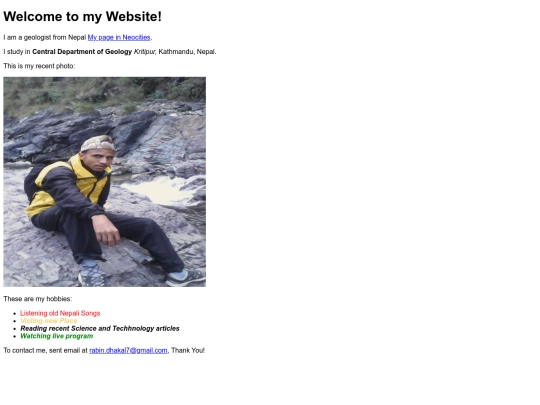540x405 pixels.
Task: Click the bold Central Department of Geology text
Action: point(82,52)
